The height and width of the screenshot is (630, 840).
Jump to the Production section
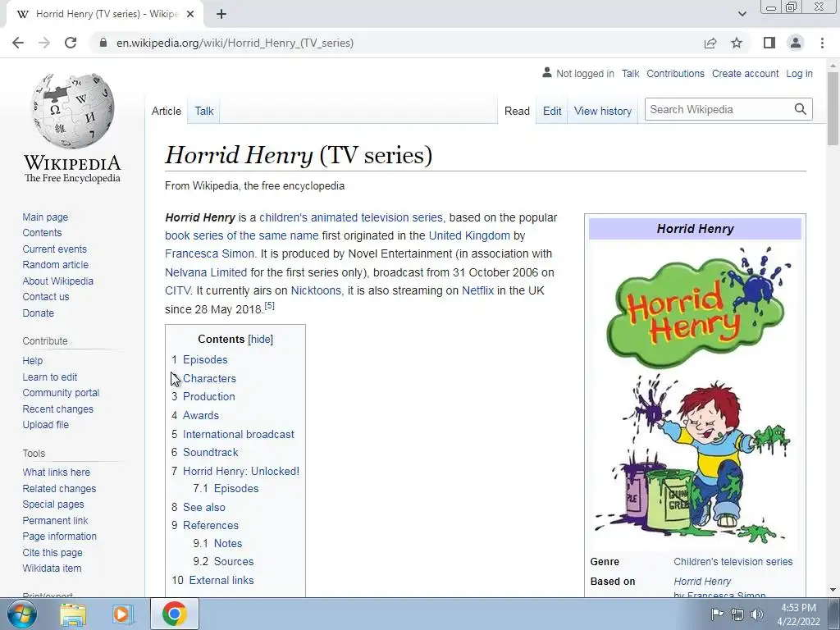coord(209,396)
